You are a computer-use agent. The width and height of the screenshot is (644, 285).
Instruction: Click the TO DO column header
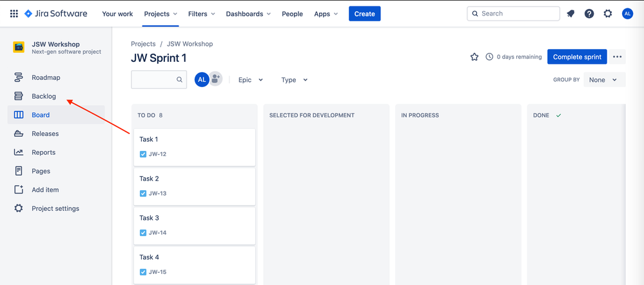click(146, 115)
